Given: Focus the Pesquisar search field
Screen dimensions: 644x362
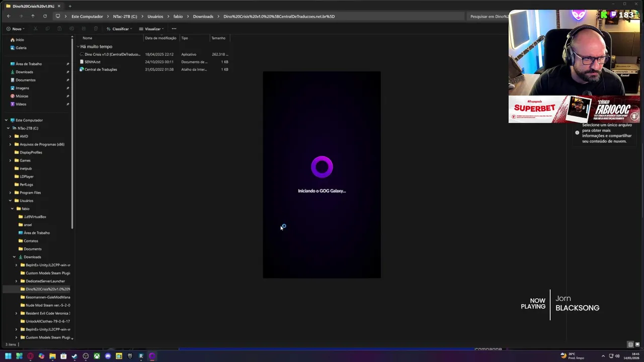Looking at the screenshot, I should (487, 16).
